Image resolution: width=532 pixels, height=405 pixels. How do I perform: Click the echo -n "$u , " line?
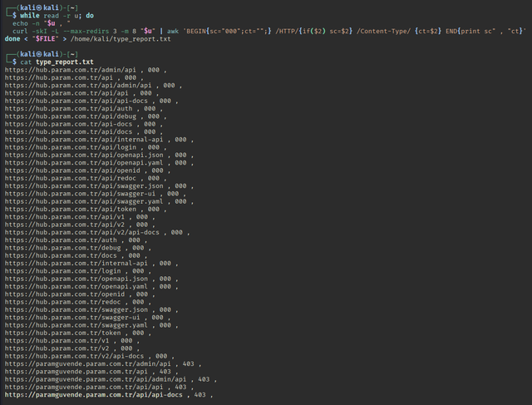[x=42, y=23]
